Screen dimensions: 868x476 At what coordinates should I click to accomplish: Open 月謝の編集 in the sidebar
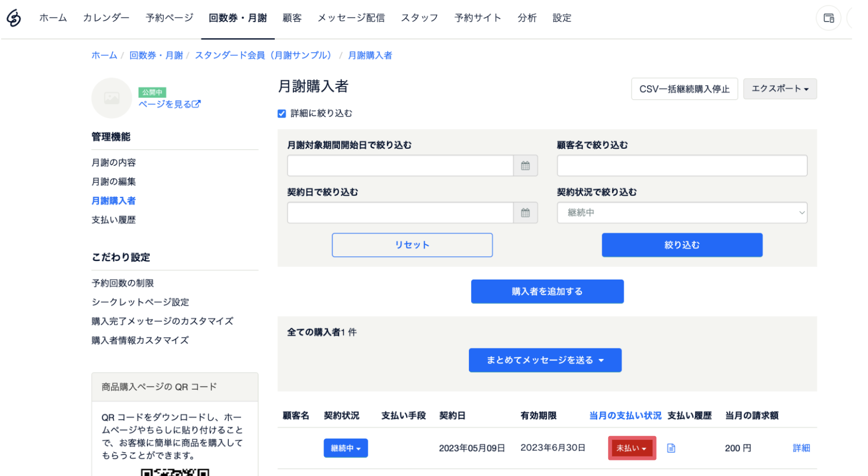(x=114, y=181)
